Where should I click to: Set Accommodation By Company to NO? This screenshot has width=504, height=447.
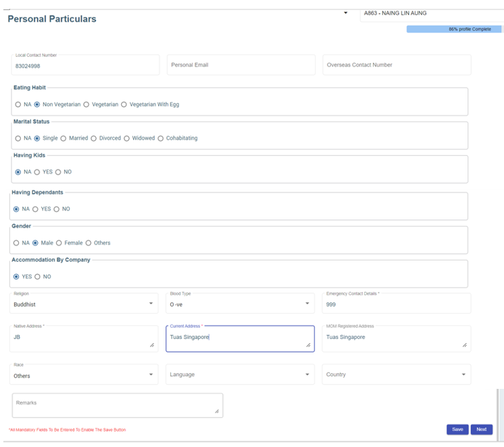point(37,277)
